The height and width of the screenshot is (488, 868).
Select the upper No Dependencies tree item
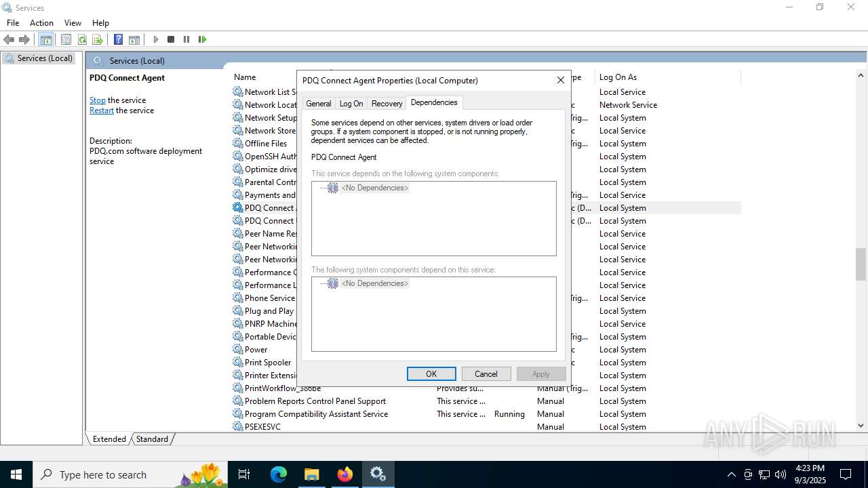(x=375, y=188)
